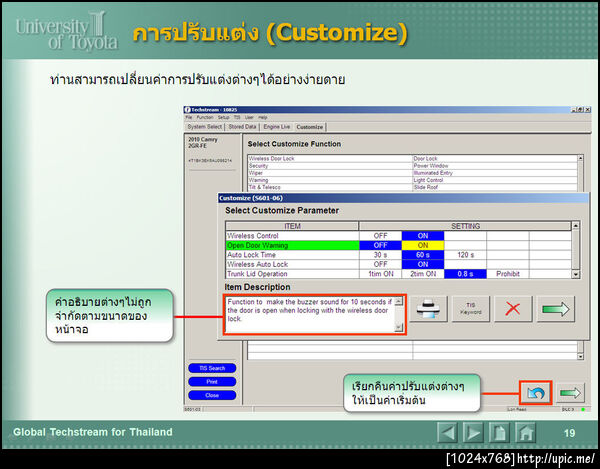Set Wireless Control to OFF
The height and width of the screenshot is (469, 600).
380,236
